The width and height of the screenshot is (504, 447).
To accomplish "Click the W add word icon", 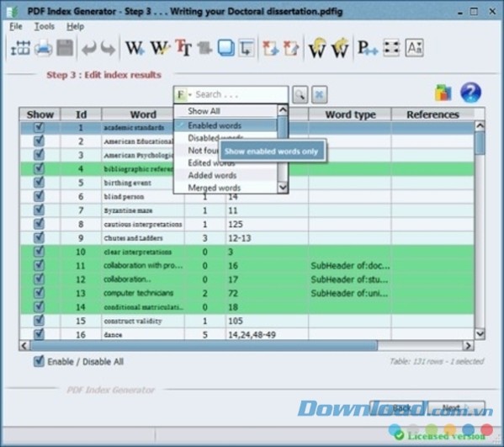I will pyautogui.click(x=135, y=48).
